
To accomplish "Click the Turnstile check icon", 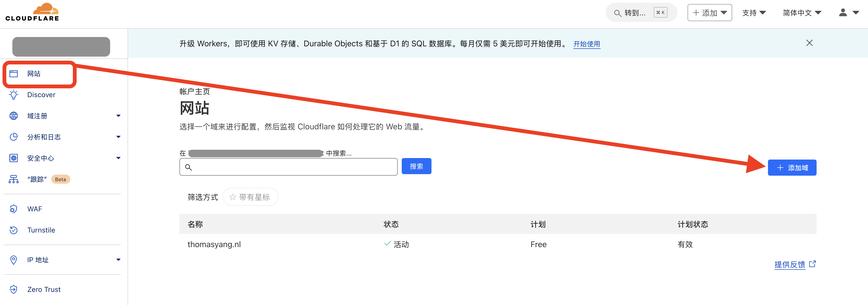I will [x=13, y=230].
